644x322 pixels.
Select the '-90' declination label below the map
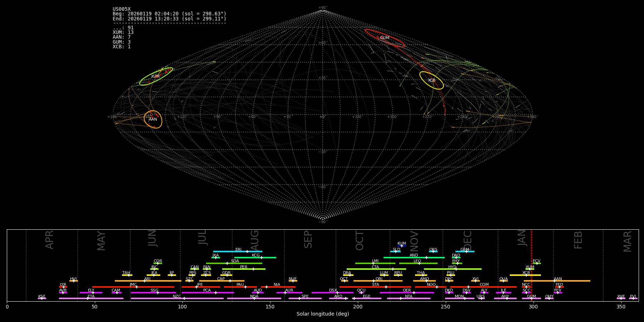[x=322, y=222]
